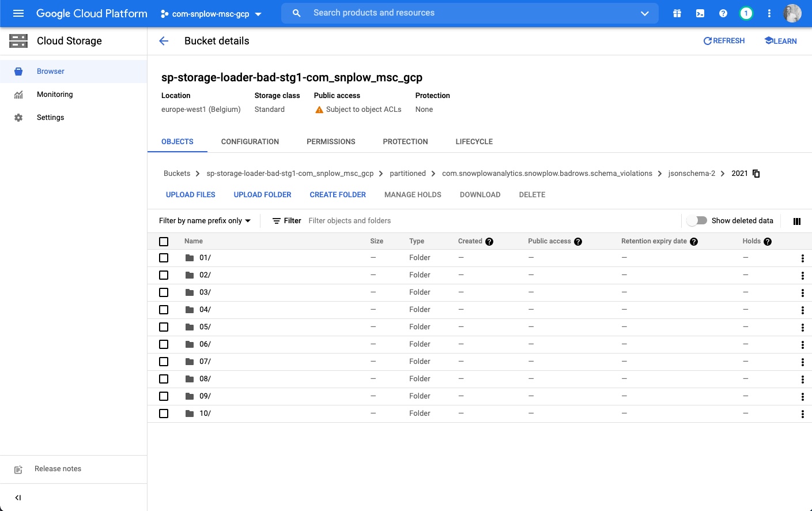Tick the select-all checkbox in header
812x511 pixels.
click(164, 242)
